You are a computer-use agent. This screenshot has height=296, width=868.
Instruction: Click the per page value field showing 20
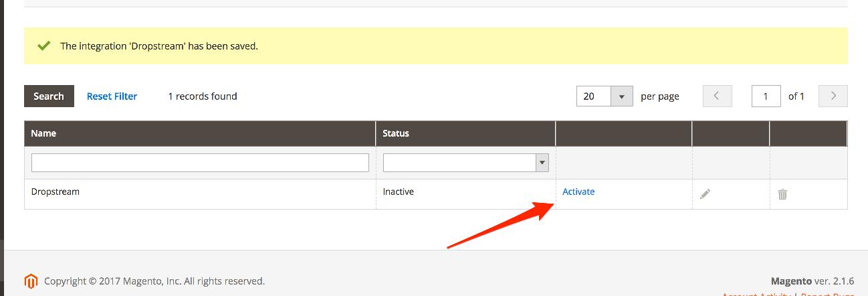click(x=594, y=96)
